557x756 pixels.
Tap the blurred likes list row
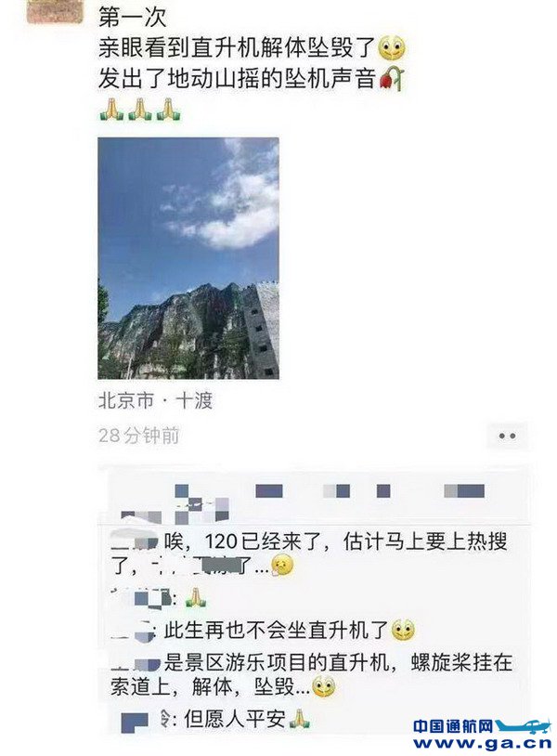[312, 499]
